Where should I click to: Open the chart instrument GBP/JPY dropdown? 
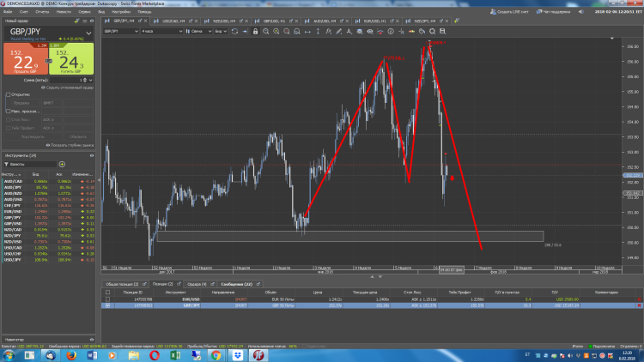coord(121,31)
